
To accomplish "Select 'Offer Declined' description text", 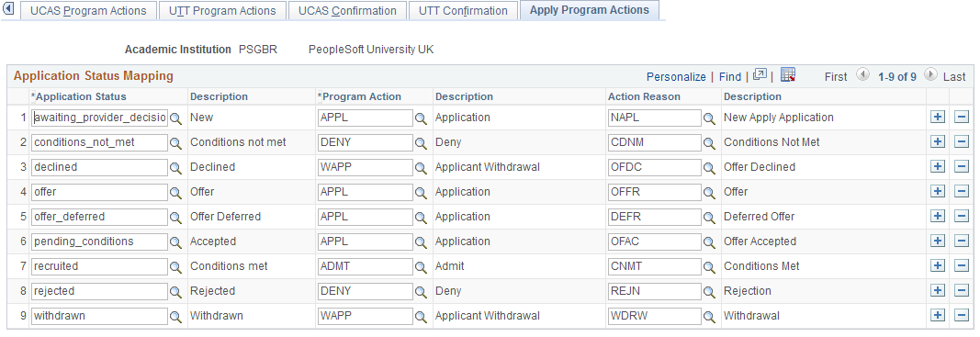I will [x=760, y=167].
